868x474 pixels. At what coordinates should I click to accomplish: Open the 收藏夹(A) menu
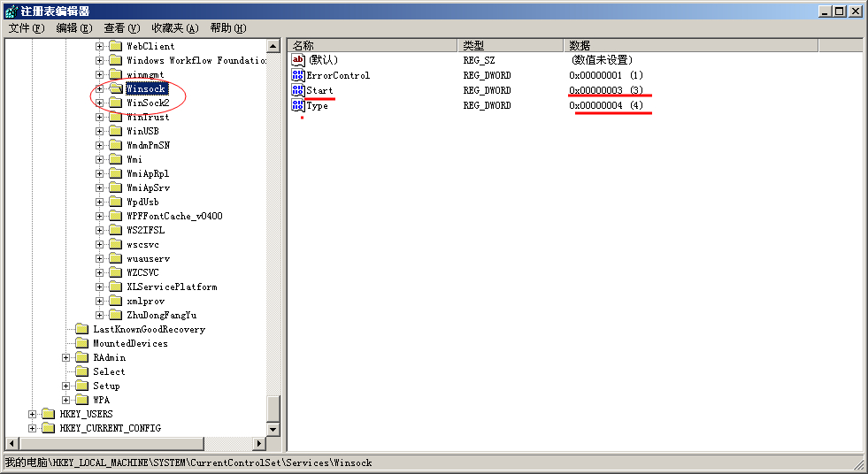(175, 28)
